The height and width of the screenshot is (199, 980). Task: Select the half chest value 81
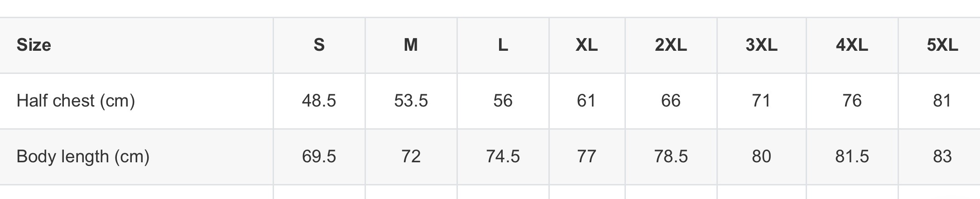(942, 101)
